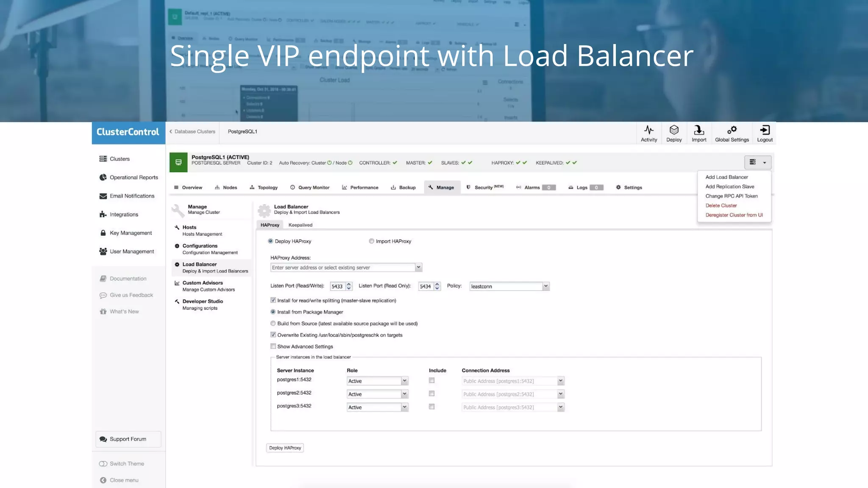Open Integrations in the sidebar

point(119,214)
